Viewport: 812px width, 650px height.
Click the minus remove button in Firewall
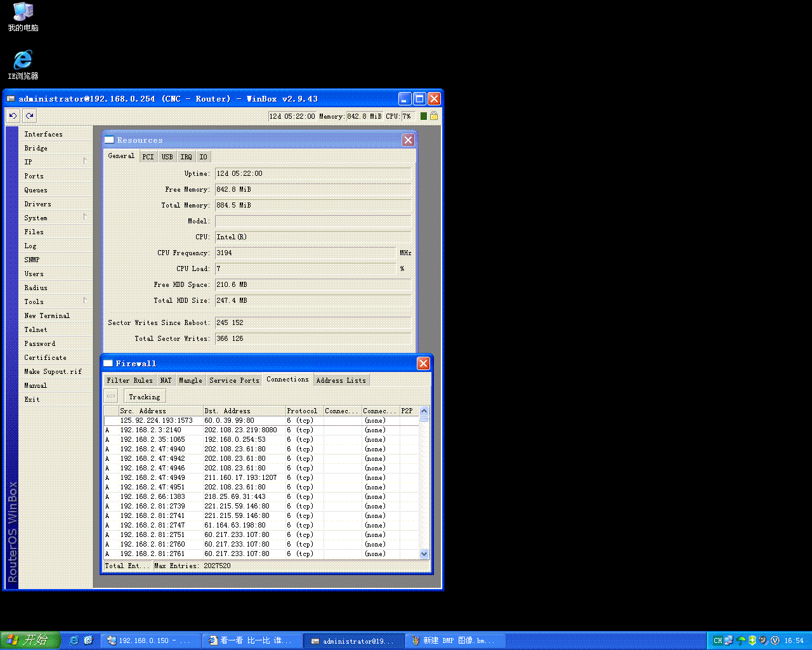coord(111,396)
